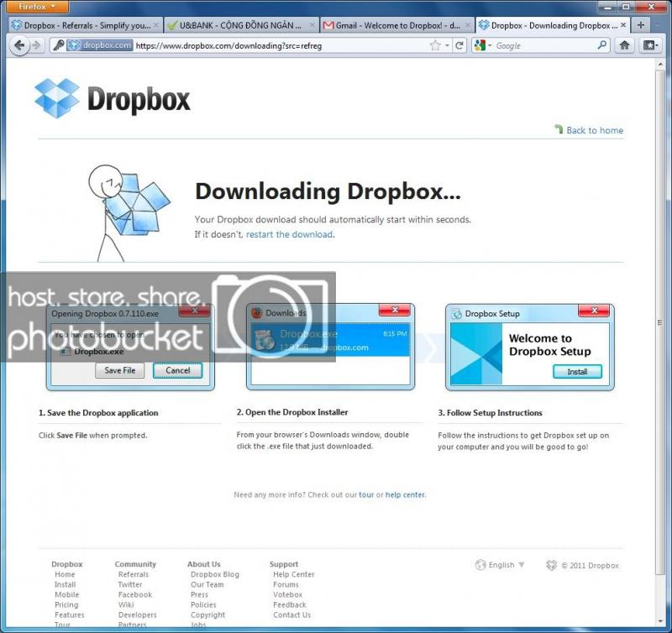This screenshot has width=672, height=633.
Task: Open the Google search engine dropdown
Action: [x=483, y=45]
